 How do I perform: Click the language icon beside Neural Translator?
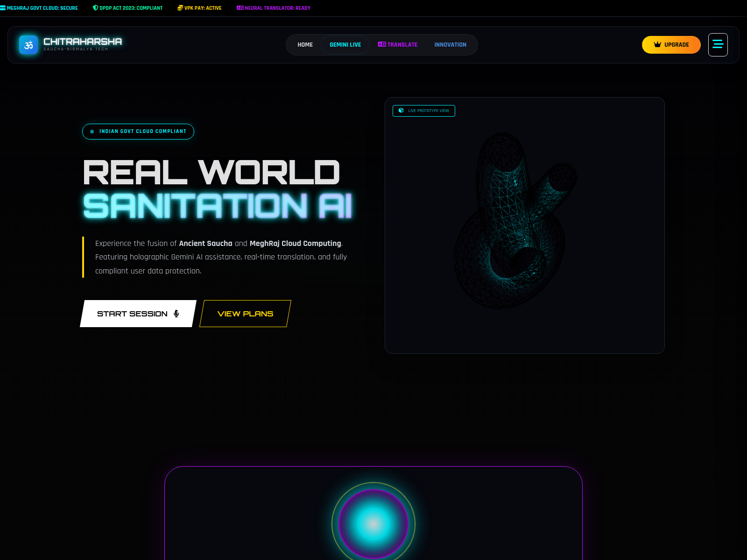pyautogui.click(x=240, y=8)
